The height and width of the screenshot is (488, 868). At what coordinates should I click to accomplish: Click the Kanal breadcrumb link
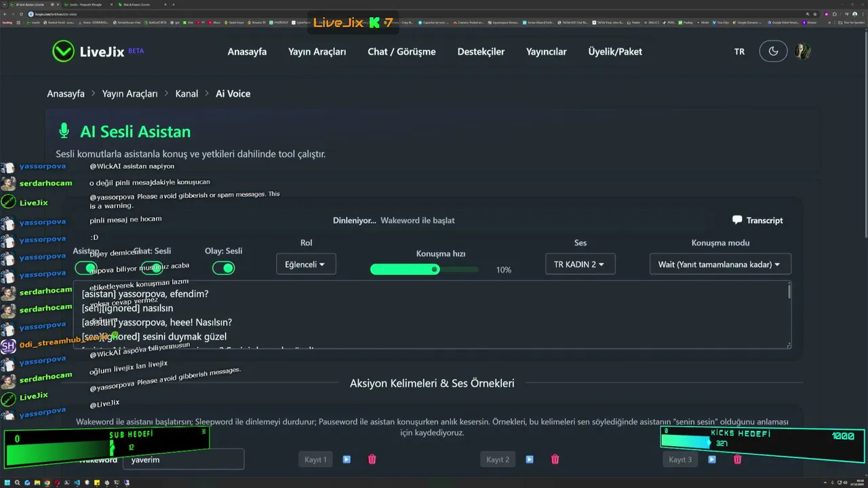tap(186, 94)
